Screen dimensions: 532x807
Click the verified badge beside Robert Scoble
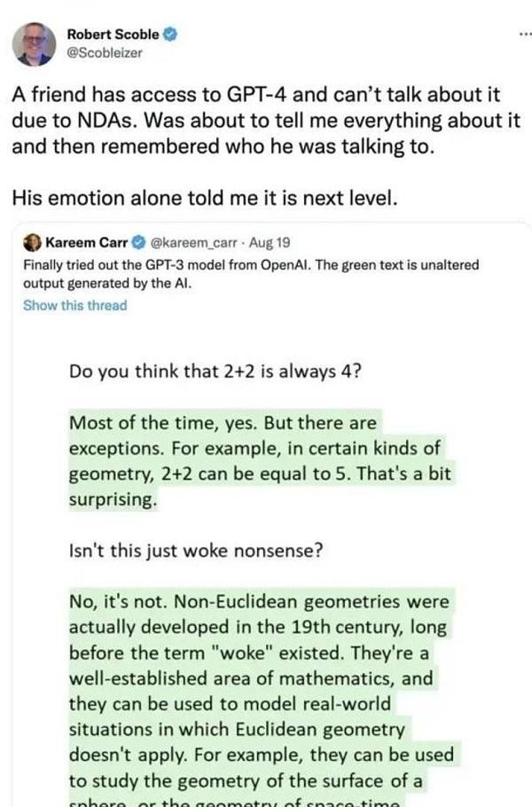tap(170, 35)
